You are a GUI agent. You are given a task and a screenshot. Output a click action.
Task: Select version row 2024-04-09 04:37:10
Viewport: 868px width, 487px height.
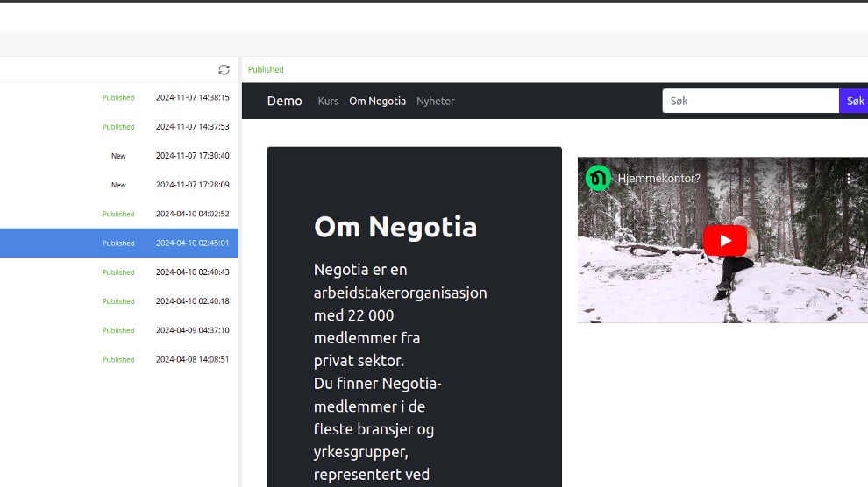(119, 330)
